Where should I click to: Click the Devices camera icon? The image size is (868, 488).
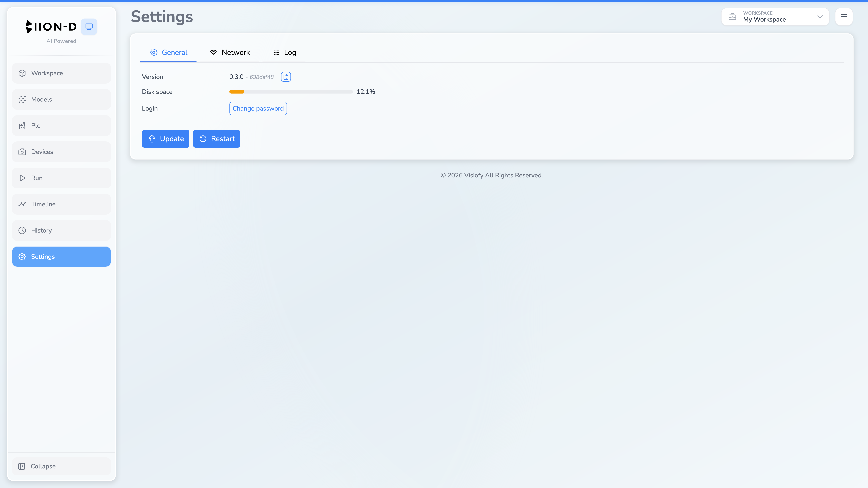[x=22, y=152]
